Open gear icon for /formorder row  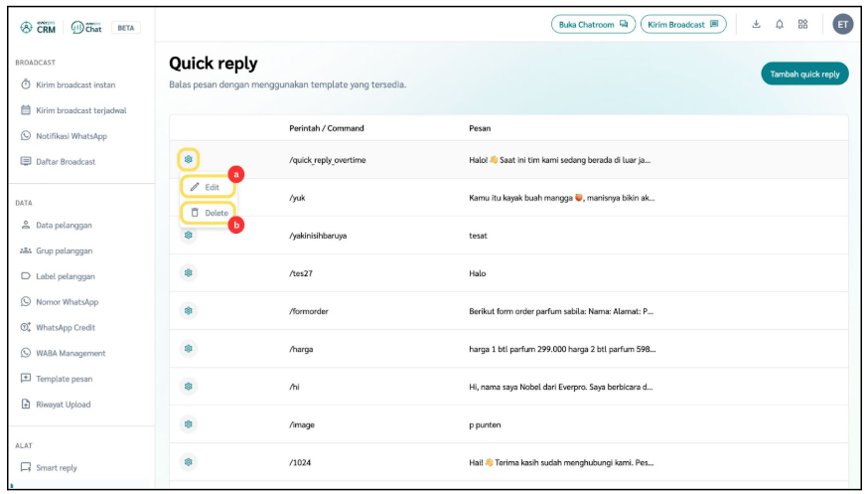189,311
